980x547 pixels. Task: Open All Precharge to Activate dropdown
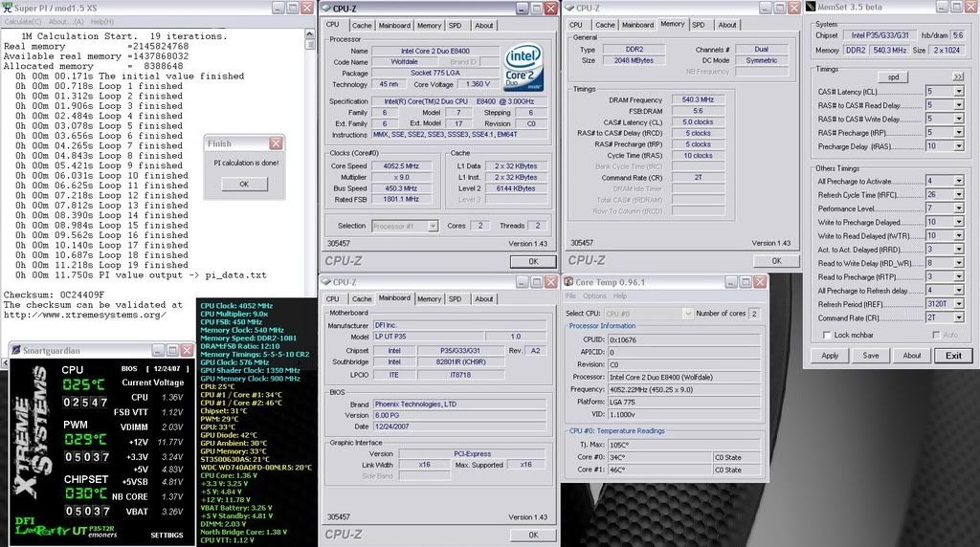(x=958, y=181)
